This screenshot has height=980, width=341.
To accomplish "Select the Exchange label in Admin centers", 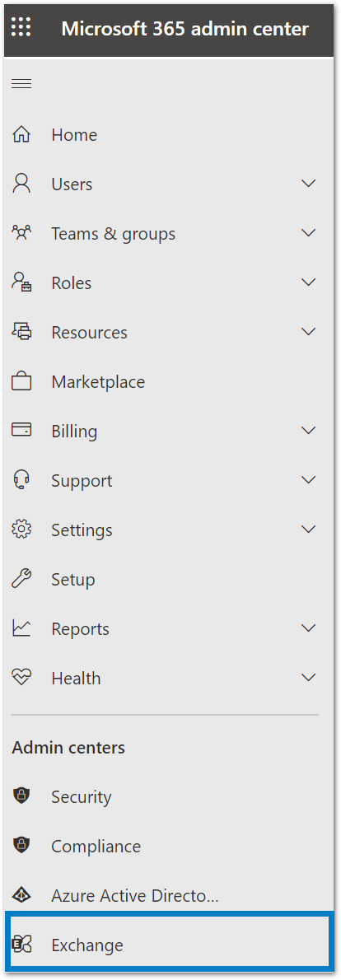I will click(x=86, y=945).
